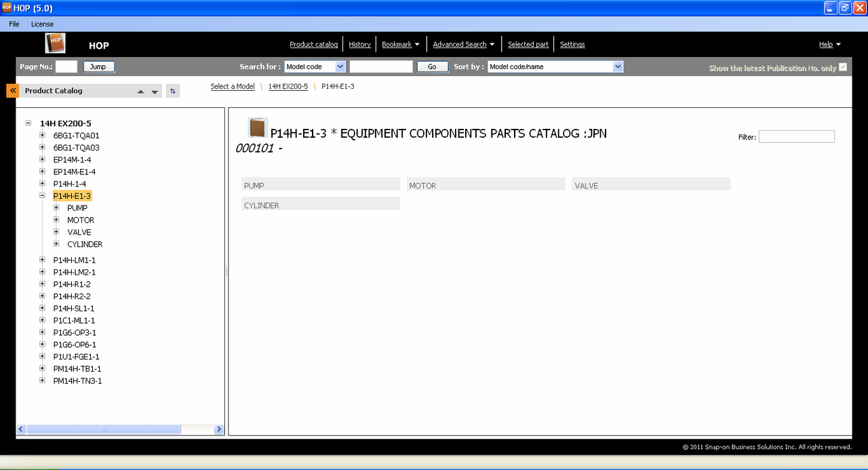Click the scroll right arrow in tree panel
868x470 pixels.
[218, 429]
